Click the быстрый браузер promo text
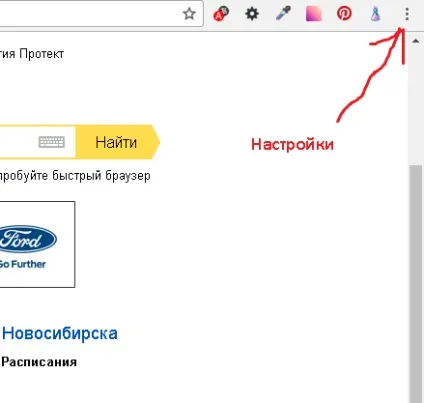Image resolution: width=424 pixels, height=403 pixels. pyautogui.click(x=101, y=176)
